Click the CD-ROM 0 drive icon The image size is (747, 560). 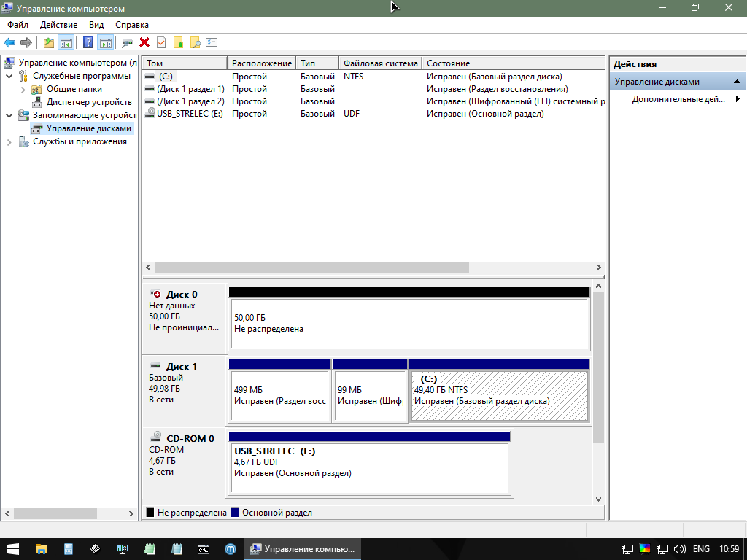(156, 437)
